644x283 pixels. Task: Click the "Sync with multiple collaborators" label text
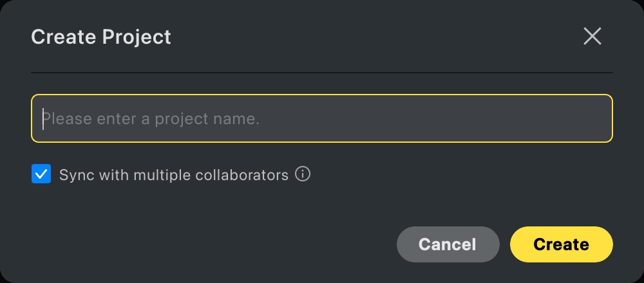coord(174,175)
